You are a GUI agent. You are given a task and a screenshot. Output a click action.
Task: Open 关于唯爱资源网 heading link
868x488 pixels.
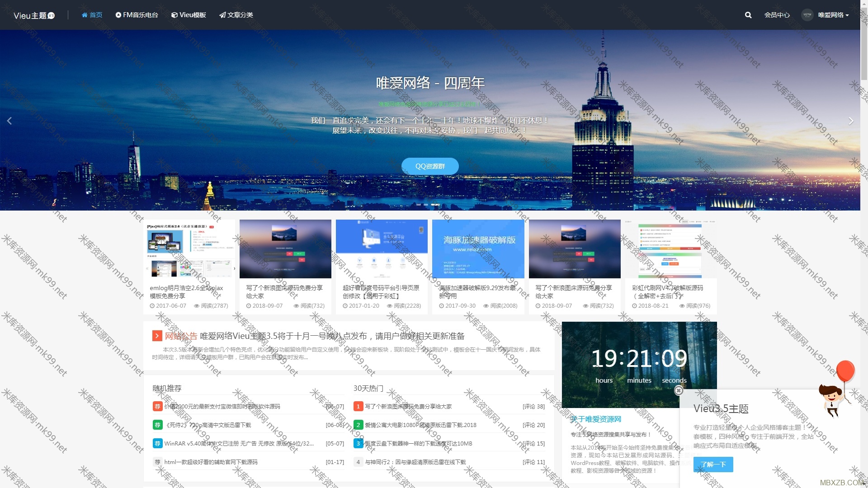tap(596, 419)
